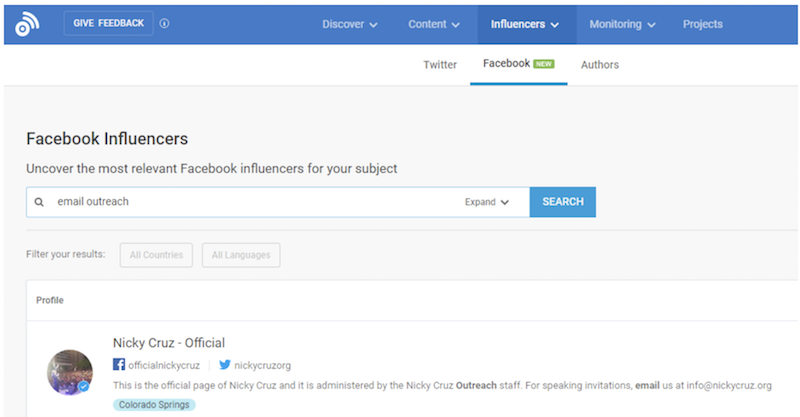Click the magnifier icon in search box

(x=39, y=202)
